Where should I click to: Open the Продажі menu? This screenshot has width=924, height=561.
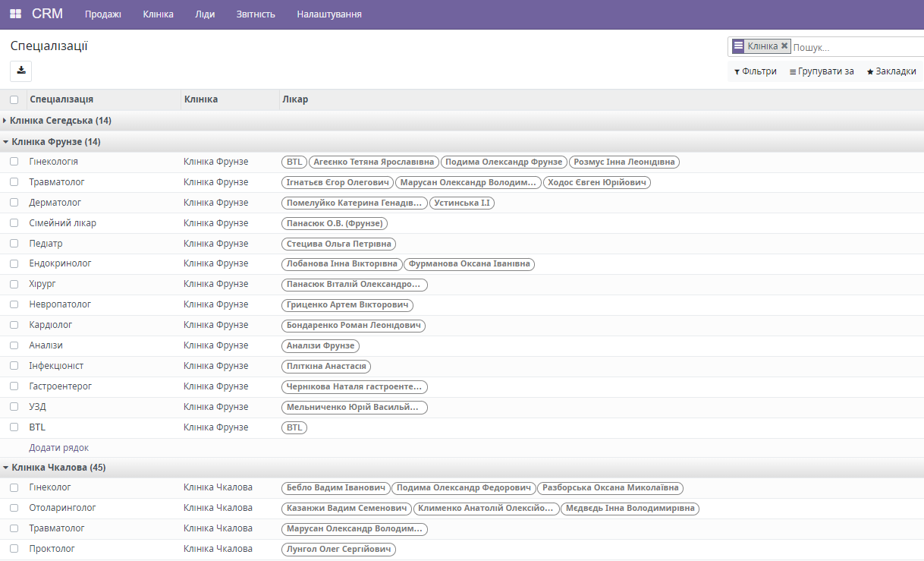tap(103, 14)
